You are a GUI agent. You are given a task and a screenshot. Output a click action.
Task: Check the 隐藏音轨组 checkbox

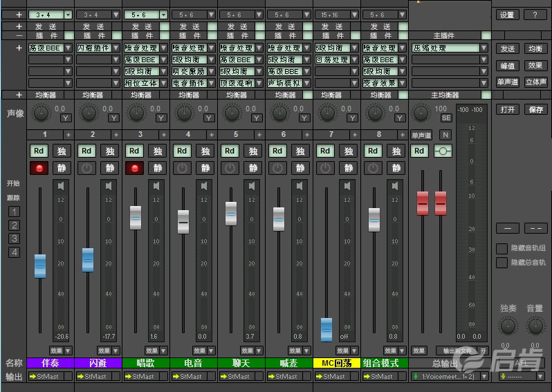click(502, 248)
